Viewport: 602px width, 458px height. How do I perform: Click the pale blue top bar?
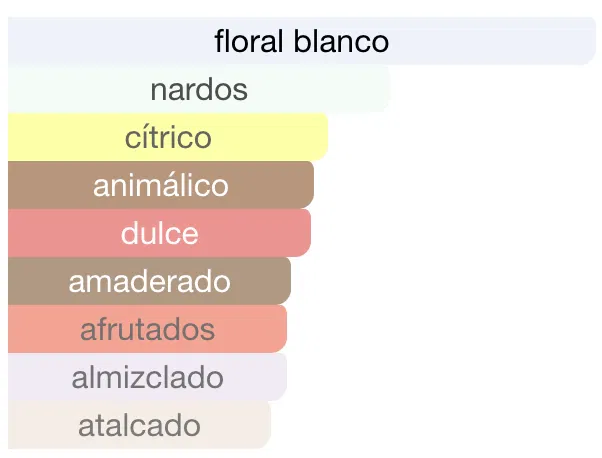500,42
